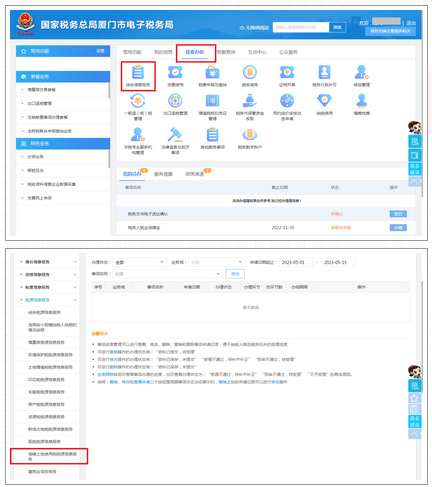Image resolution: width=432 pixels, height=487 pixels.
Task: Open the 综合信息报告 clipboard icon
Action: [x=138, y=72]
